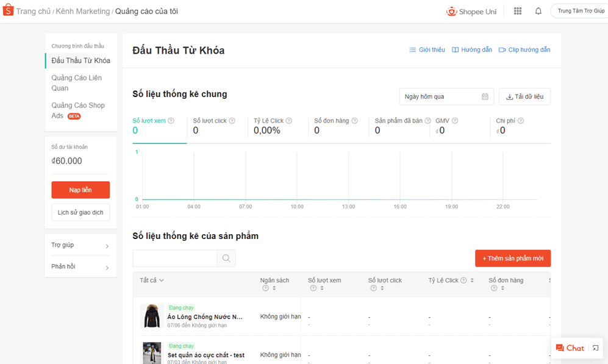This screenshot has height=364, width=608.
Task: Click Đang chạy status of Áo Lông row
Action: [x=181, y=308]
